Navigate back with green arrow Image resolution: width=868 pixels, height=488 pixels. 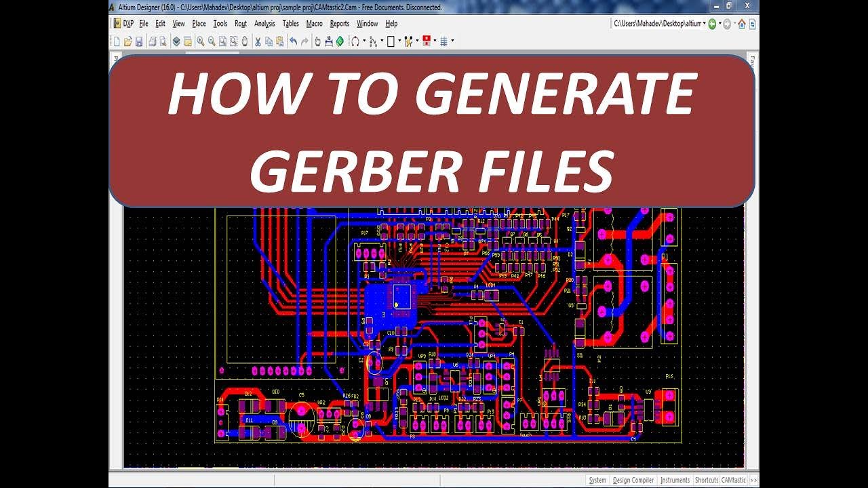click(x=712, y=24)
